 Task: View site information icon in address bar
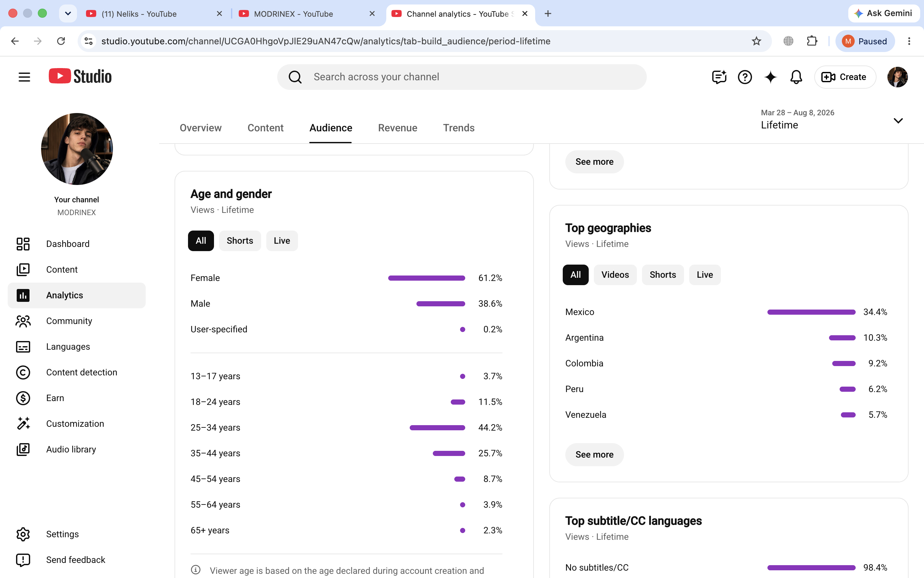pos(89,41)
